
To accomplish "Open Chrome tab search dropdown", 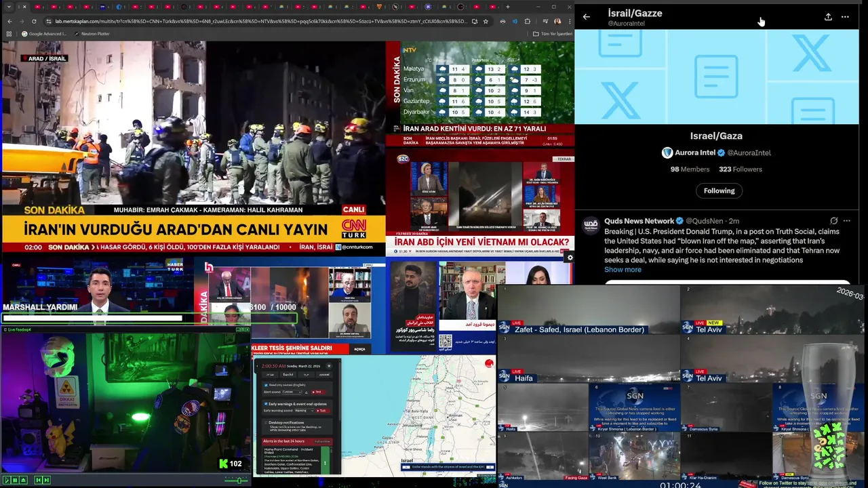I will click(x=8, y=7).
